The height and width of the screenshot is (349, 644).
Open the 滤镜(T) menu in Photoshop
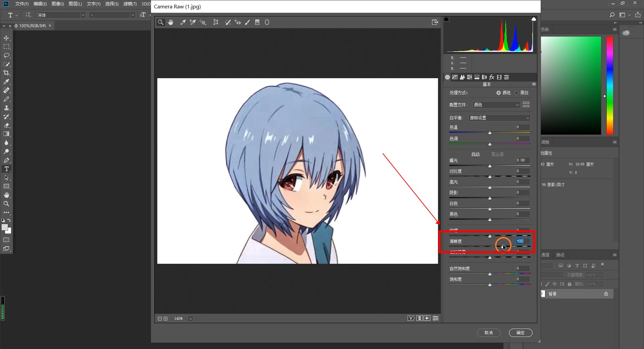tap(130, 4)
